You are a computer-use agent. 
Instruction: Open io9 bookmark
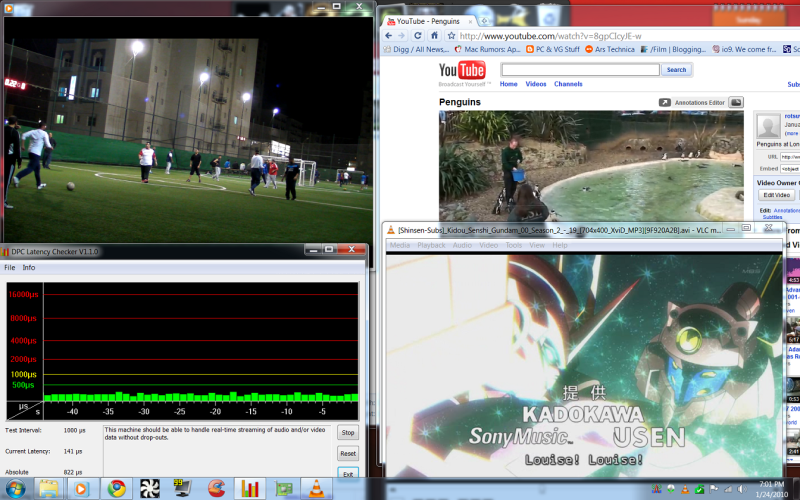[744, 49]
